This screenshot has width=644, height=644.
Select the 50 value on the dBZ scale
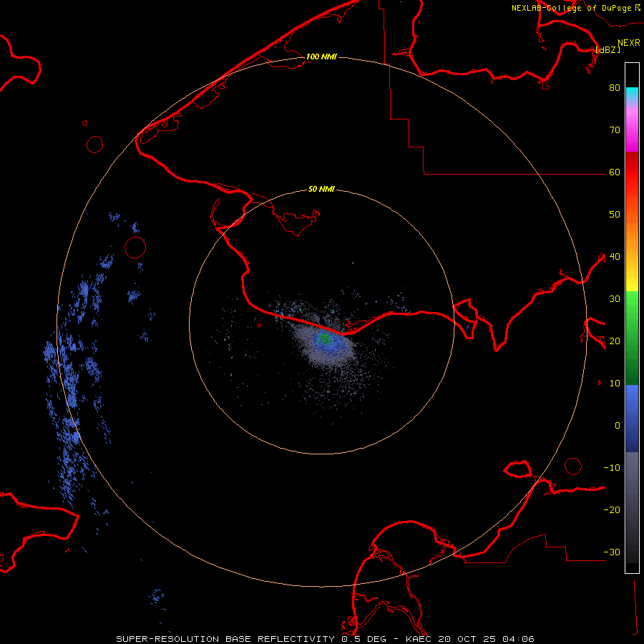[615, 214]
